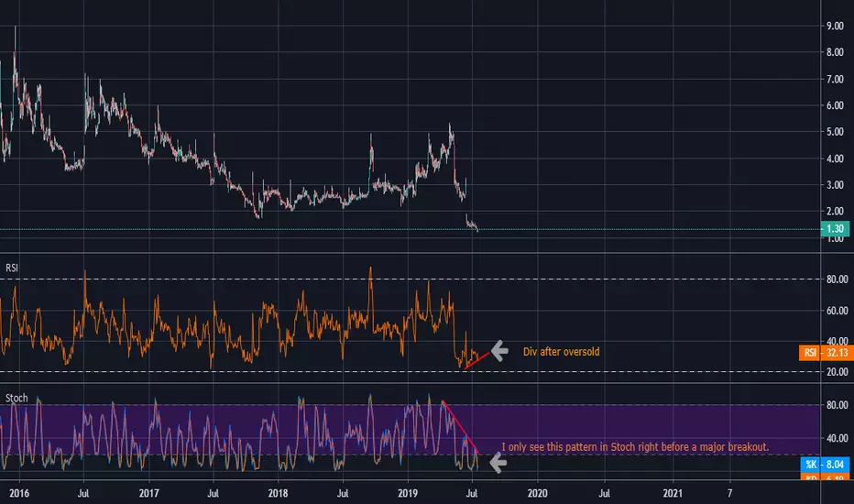Viewport: 854px width, 504px height.
Task: Click the 2018 label on time axis
Action: point(278,493)
